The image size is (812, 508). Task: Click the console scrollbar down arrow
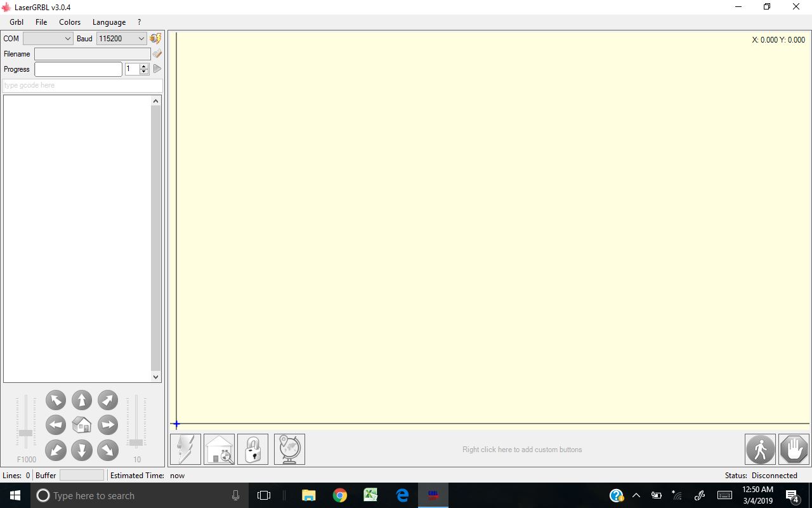coord(156,377)
